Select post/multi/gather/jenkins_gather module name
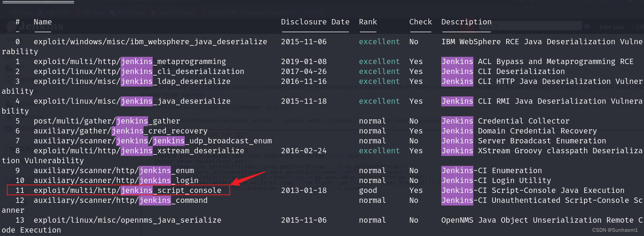644x236 pixels. pos(107,121)
